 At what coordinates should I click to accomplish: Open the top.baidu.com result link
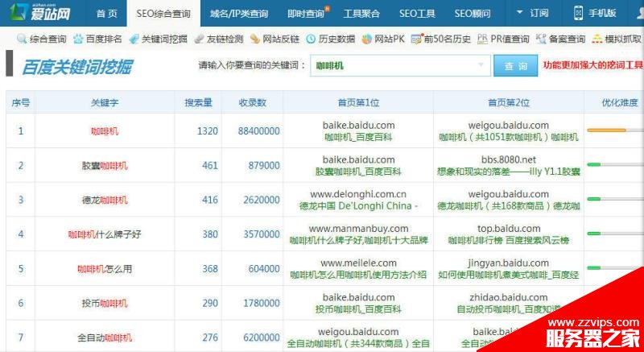(509, 229)
